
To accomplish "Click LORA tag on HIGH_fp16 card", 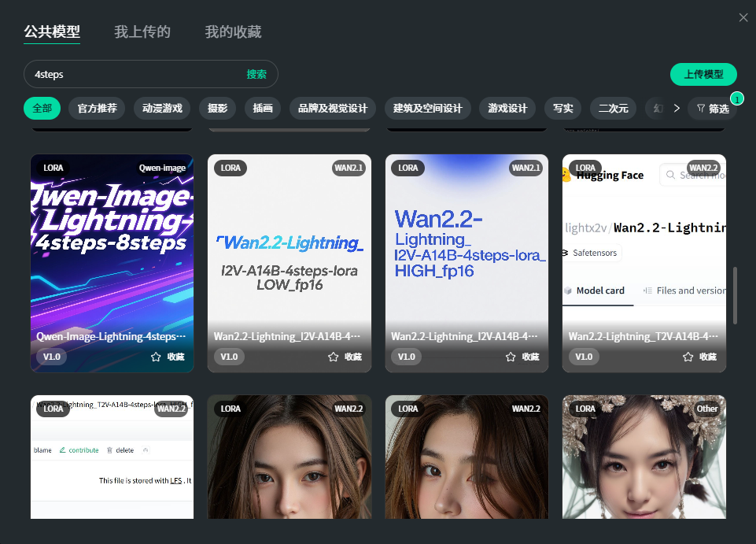I will [x=408, y=168].
